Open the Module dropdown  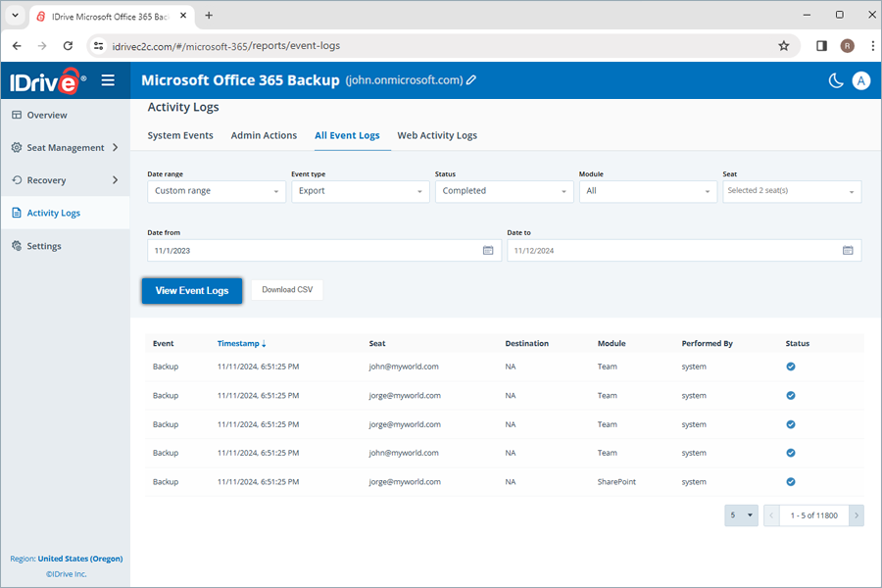click(x=648, y=191)
